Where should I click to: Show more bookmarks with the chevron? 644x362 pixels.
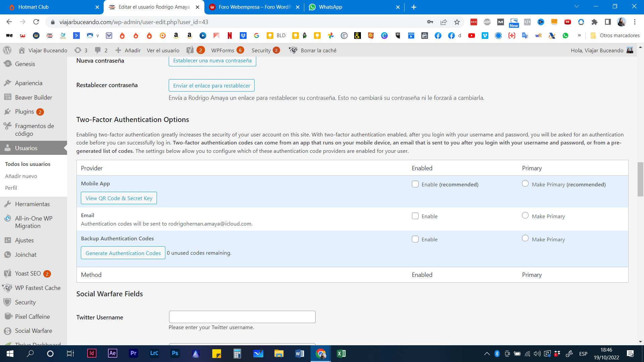coord(579,36)
